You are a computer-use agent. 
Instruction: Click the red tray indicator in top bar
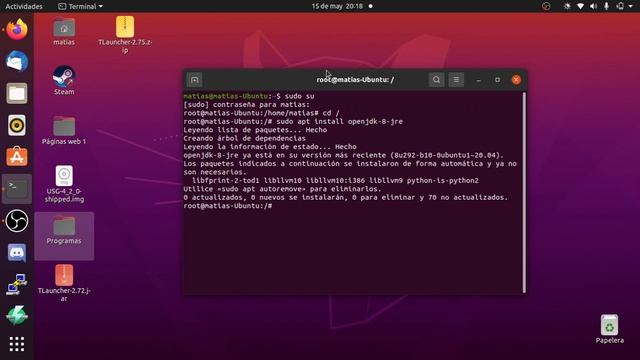coord(546,6)
